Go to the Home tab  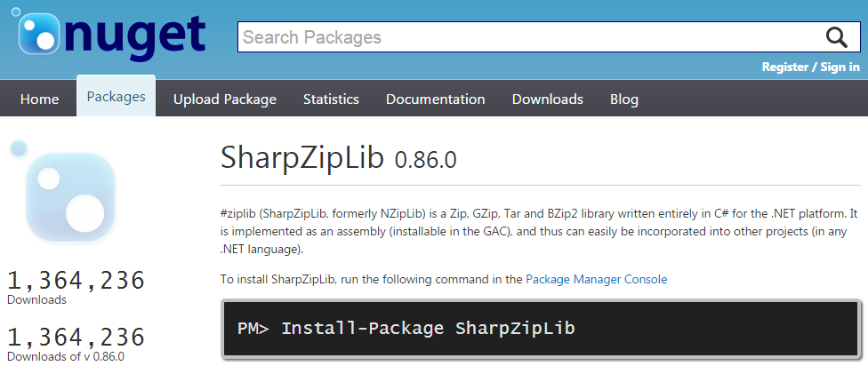(x=39, y=99)
